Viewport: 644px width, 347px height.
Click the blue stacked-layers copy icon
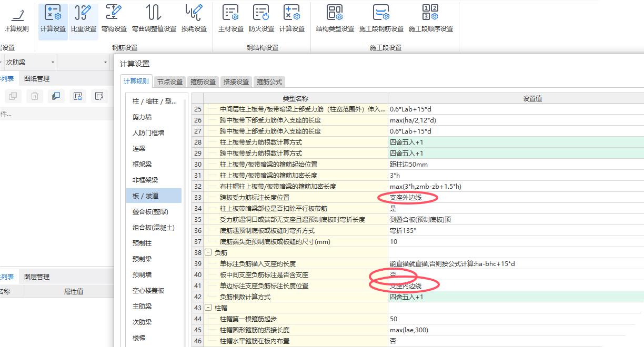[x=56, y=96]
